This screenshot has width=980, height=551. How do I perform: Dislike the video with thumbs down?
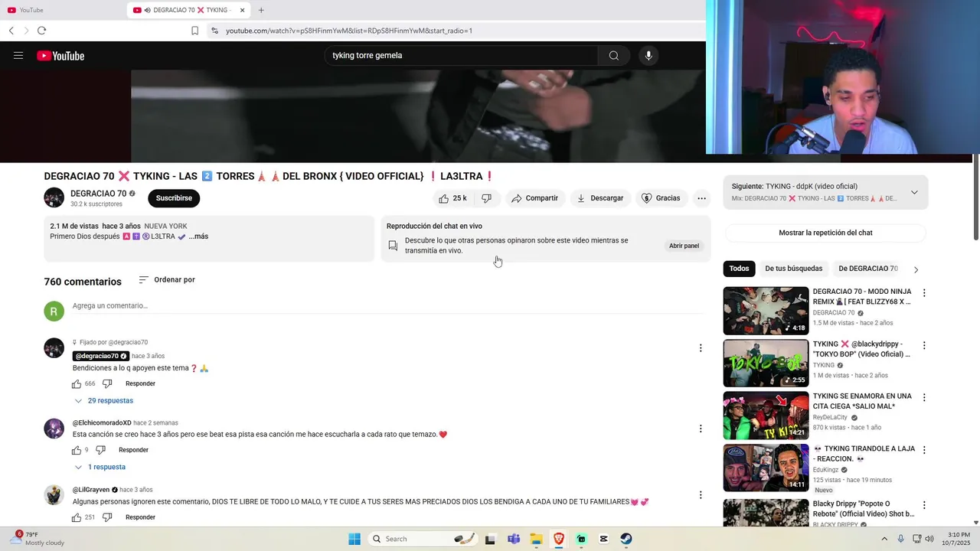pos(486,198)
